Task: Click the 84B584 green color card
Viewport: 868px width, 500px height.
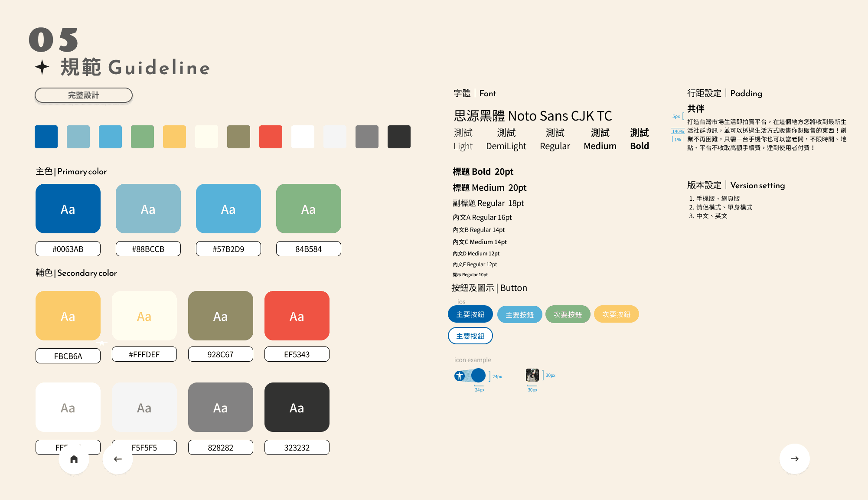Action: (309, 209)
